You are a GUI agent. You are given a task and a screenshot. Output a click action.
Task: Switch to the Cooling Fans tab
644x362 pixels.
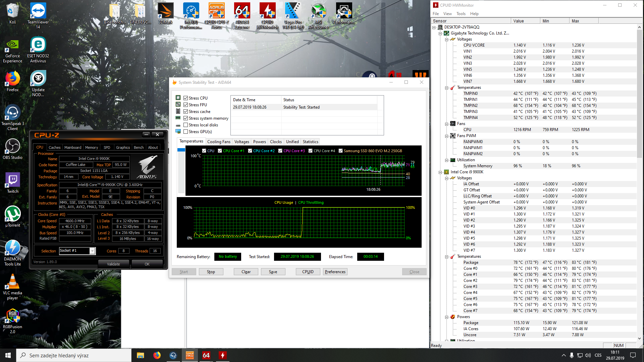(x=219, y=142)
